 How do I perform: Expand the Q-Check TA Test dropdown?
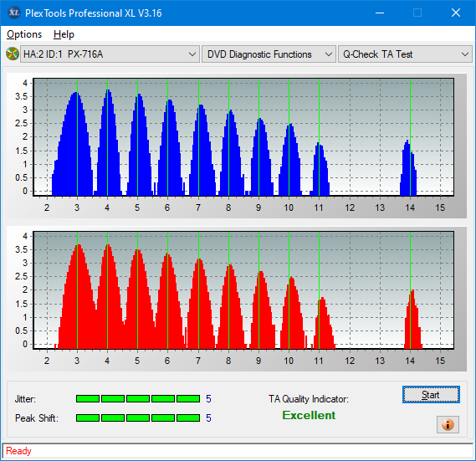[x=405, y=54]
